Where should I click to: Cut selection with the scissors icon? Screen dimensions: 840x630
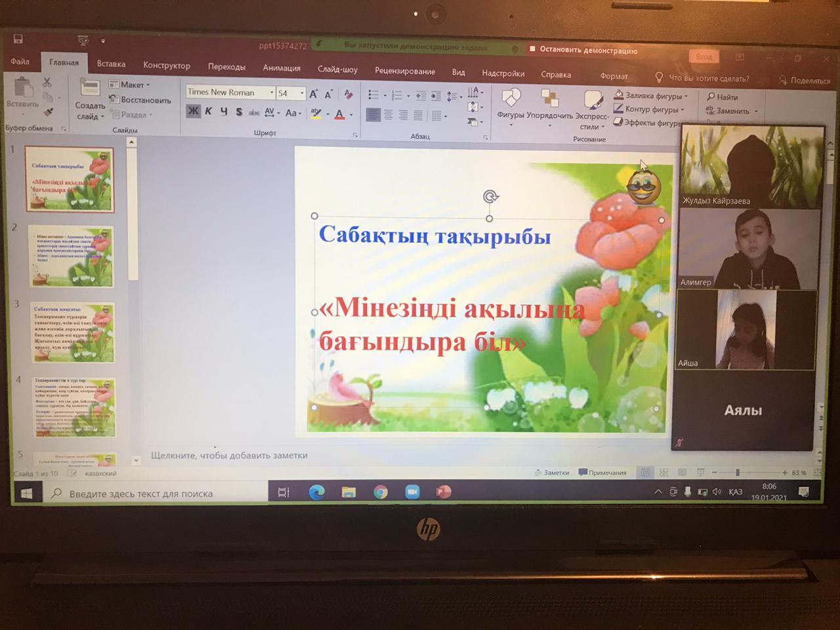47,83
